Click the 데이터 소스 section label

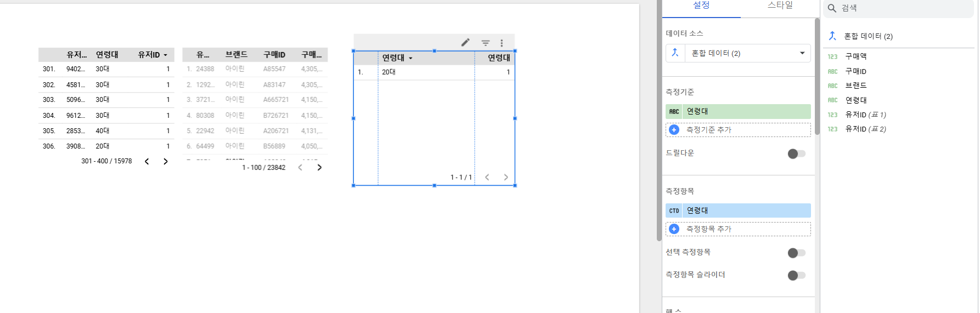tap(684, 33)
